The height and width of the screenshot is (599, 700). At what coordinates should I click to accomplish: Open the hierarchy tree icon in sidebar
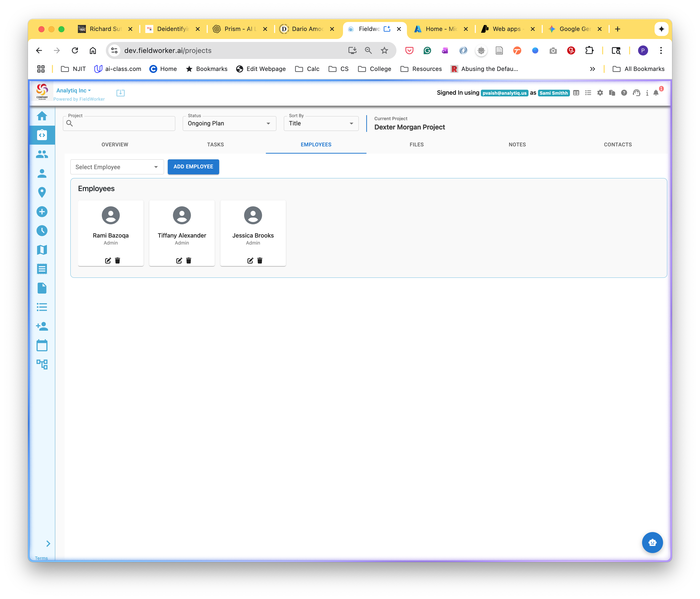click(x=42, y=364)
